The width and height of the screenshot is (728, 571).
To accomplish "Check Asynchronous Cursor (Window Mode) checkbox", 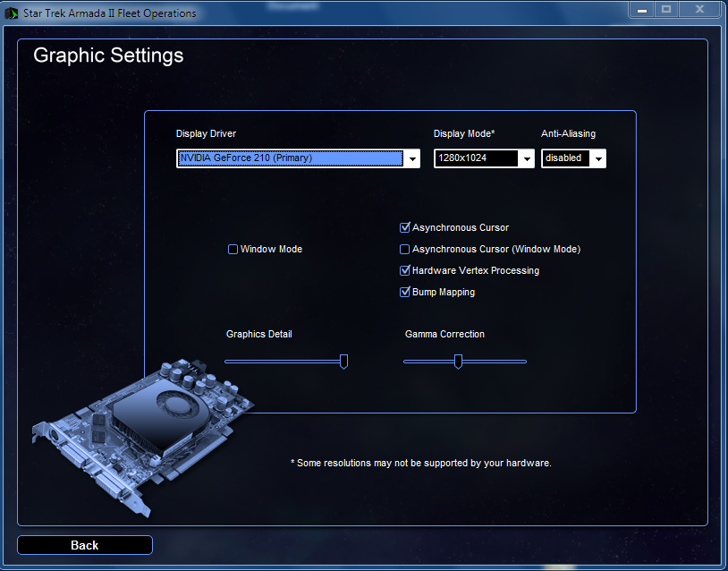I will 404,250.
